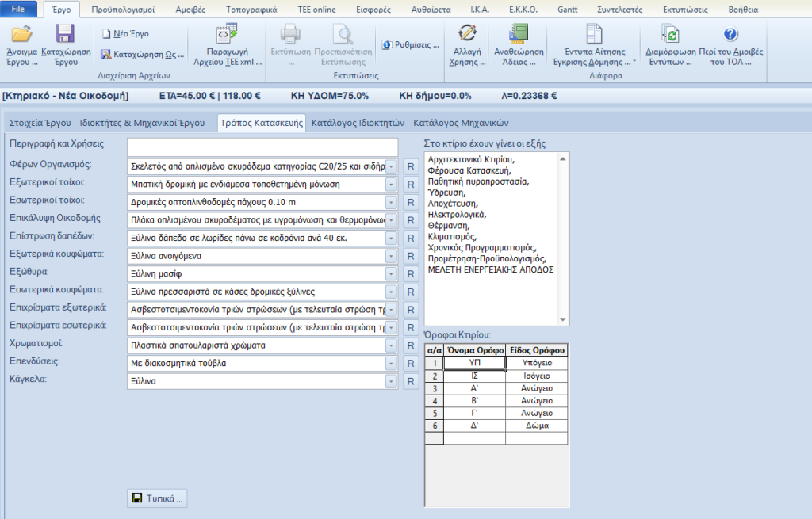Screen dimensions: 812x519
Task: Click the Διαμόρφωση Εντύπων icon
Action: click(671, 34)
